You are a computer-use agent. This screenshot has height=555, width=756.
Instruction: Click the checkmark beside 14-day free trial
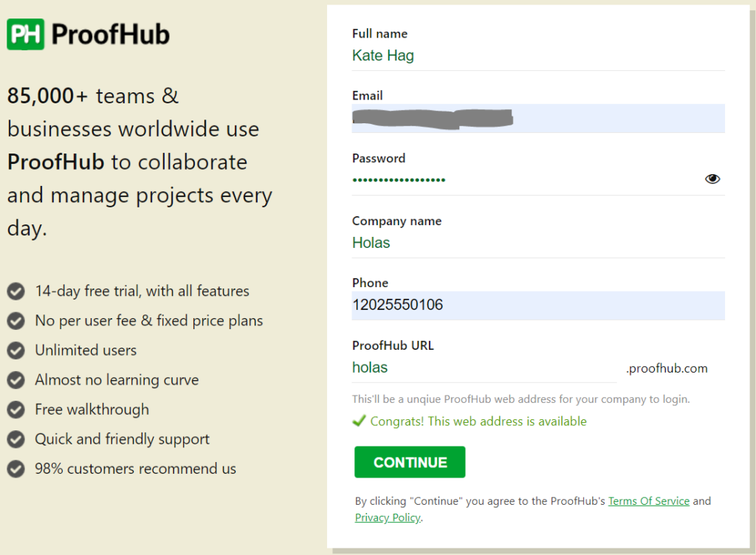(x=16, y=291)
